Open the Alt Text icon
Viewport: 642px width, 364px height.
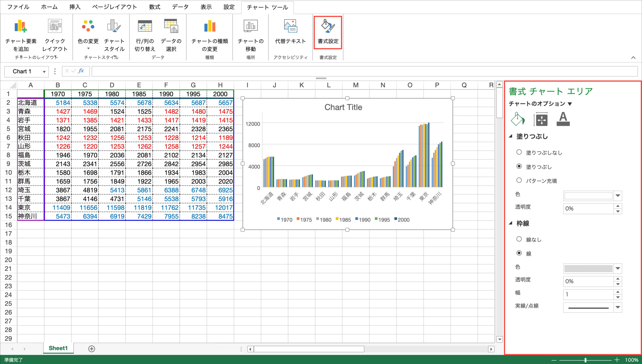[290, 26]
